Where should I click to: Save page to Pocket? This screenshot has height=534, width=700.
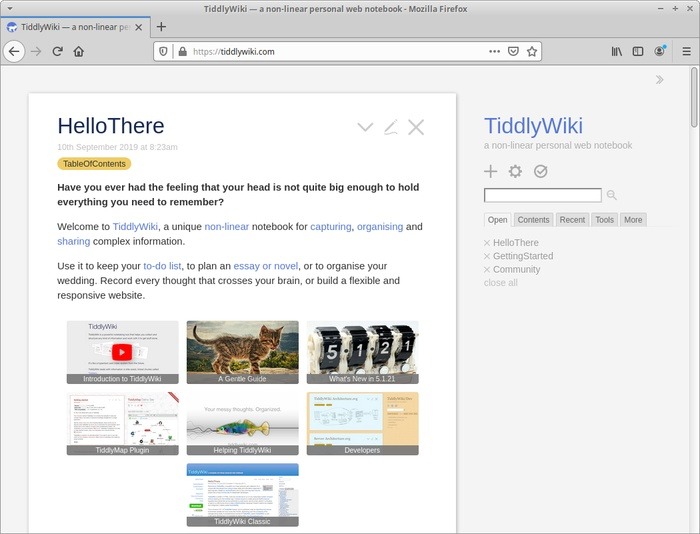pyautogui.click(x=513, y=52)
